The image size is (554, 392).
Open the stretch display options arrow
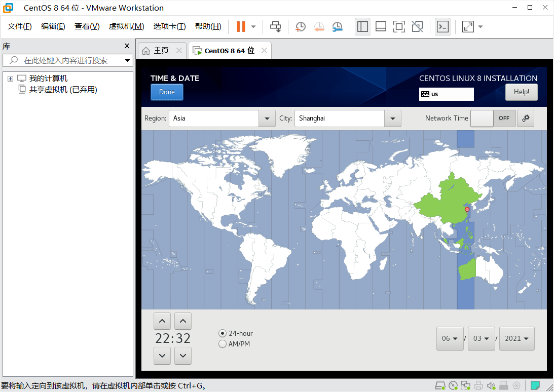(481, 26)
